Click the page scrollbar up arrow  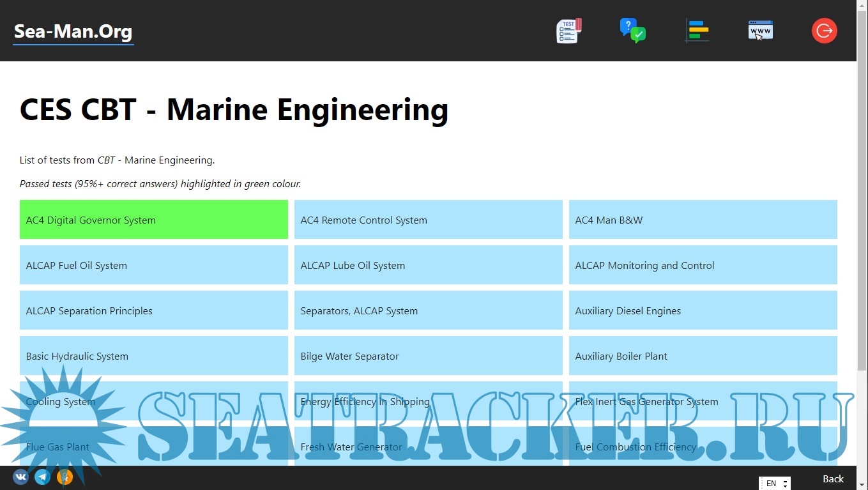click(x=862, y=5)
